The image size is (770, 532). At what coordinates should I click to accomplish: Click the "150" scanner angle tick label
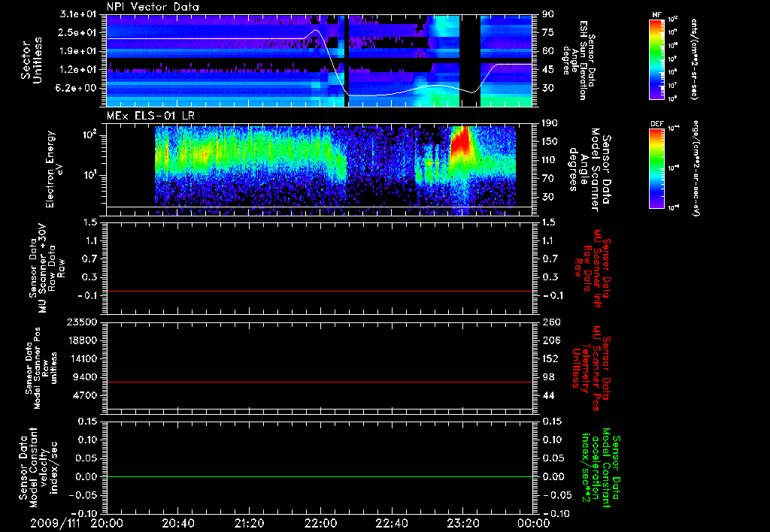click(550, 142)
